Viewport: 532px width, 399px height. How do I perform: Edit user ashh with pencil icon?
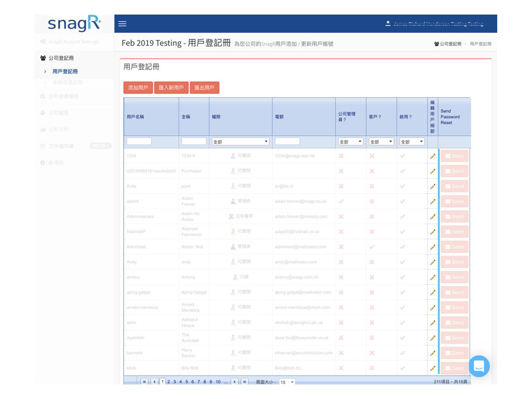click(x=433, y=323)
